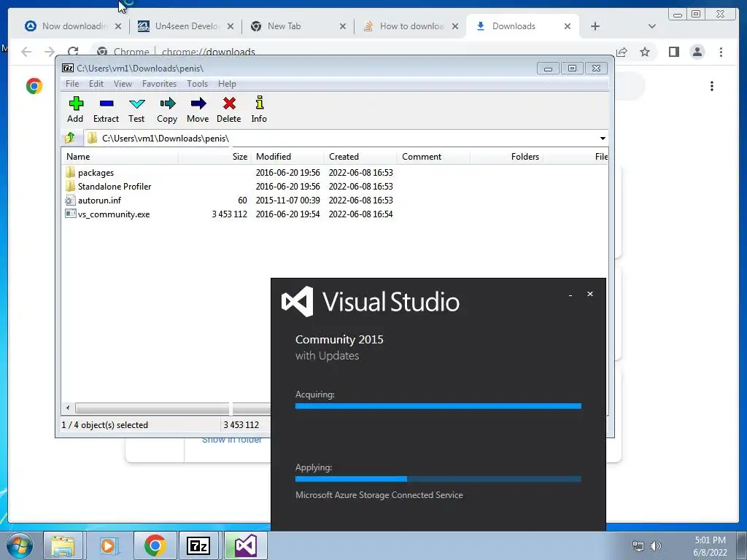Click Chrome forward navigation arrow
This screenshot has width=747, height=560.
50,52
